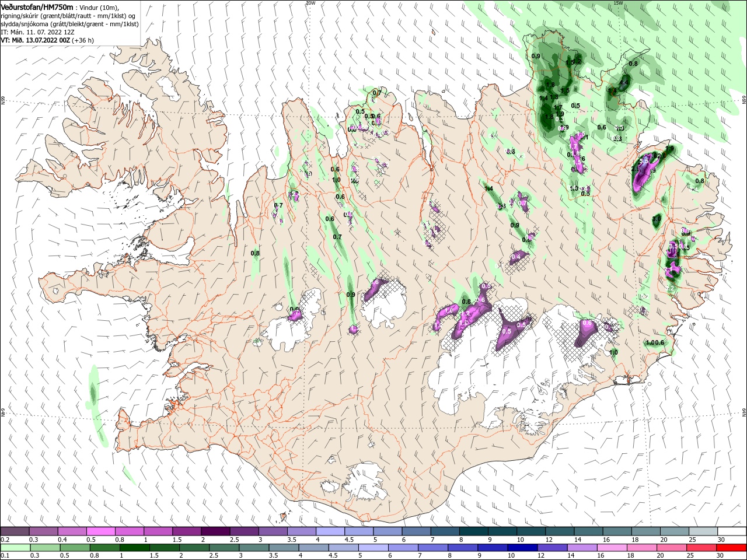Click upper legend swatch starting at 14

[589, 531]
